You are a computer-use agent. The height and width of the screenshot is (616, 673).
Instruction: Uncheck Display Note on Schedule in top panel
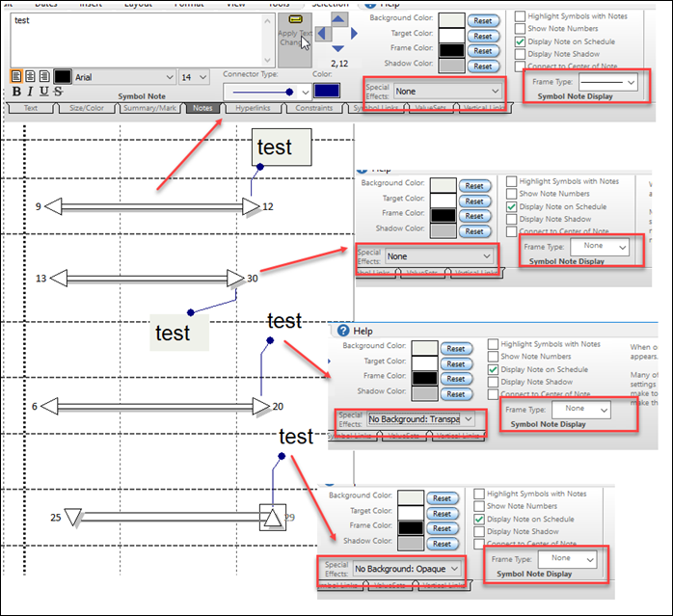click(521, 41)
